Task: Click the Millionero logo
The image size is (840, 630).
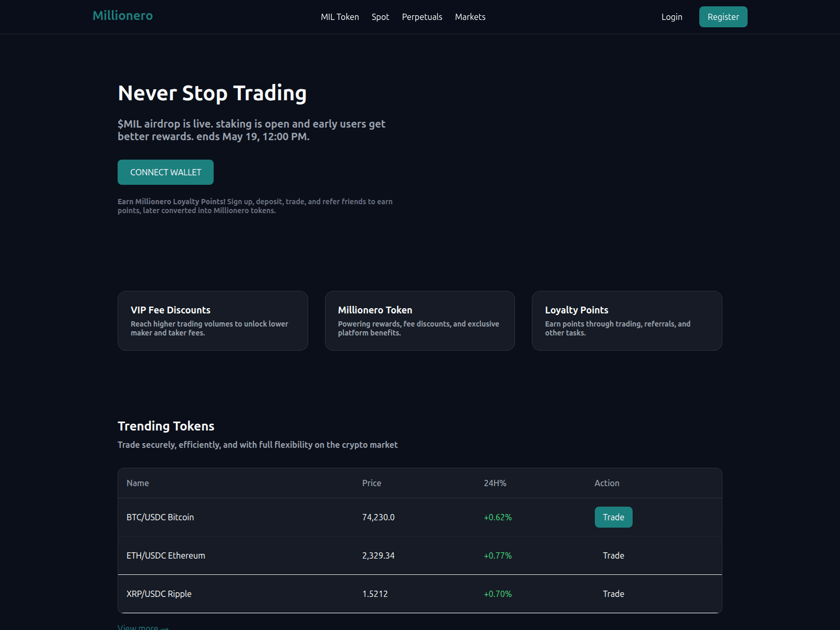Action: (x=123, y=16)
